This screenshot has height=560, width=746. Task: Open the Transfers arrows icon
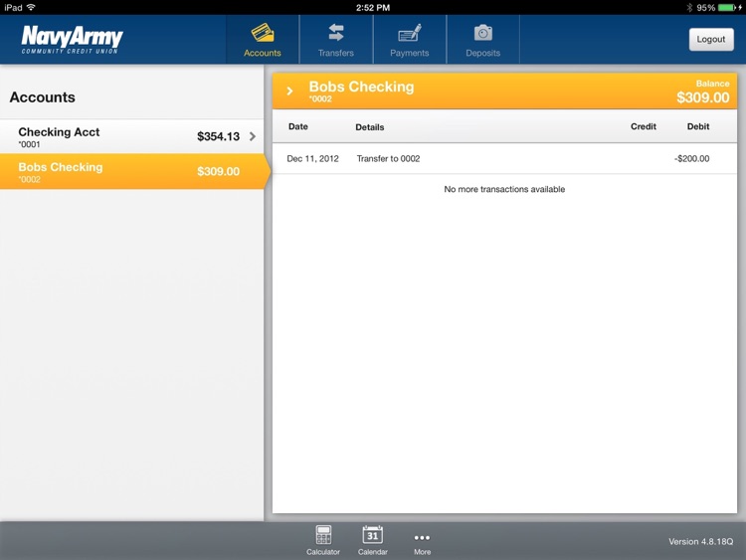click(x=336, y=33)
